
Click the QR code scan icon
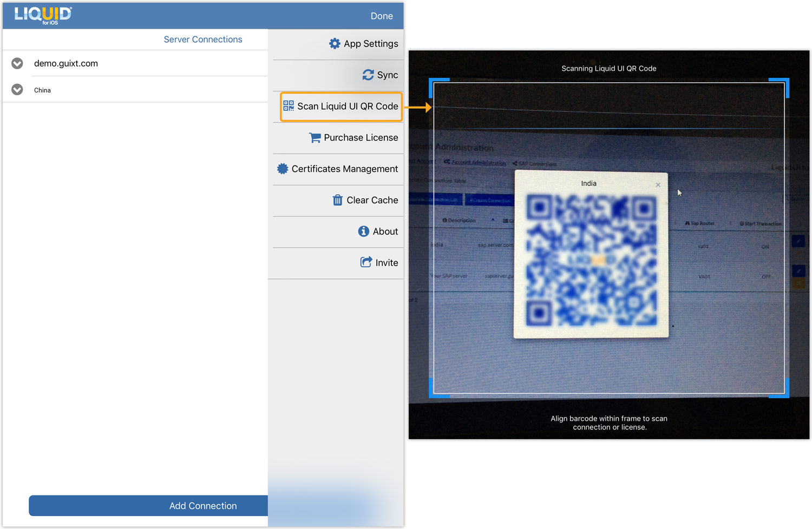point(289,106)
